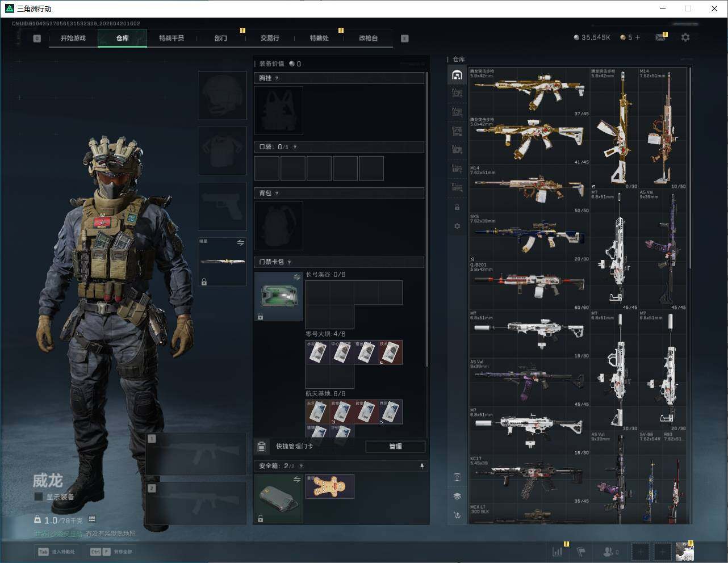This screenshot has height=563, width=728.
Task: Open the statistics chart icon
Action: tap(558, 551)
